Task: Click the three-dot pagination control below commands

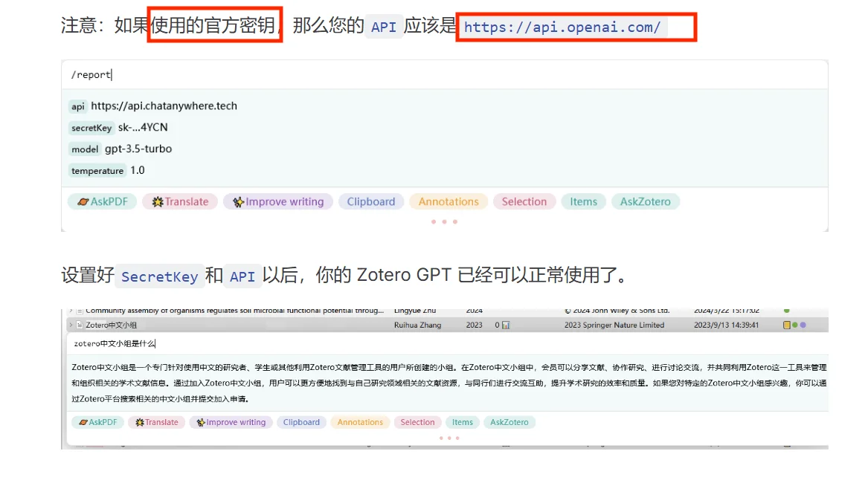Action: [x=444, y=221]
